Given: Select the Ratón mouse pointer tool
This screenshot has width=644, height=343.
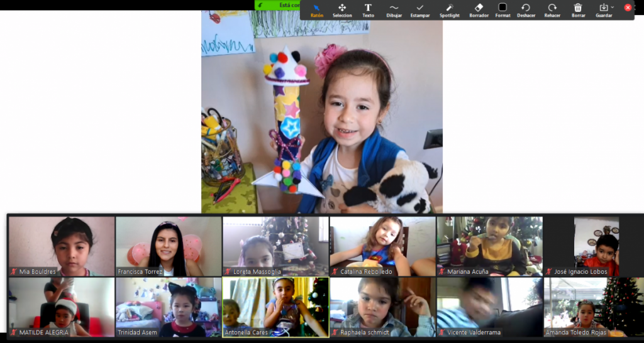Looking at the screenshot, I should point(316,9).
